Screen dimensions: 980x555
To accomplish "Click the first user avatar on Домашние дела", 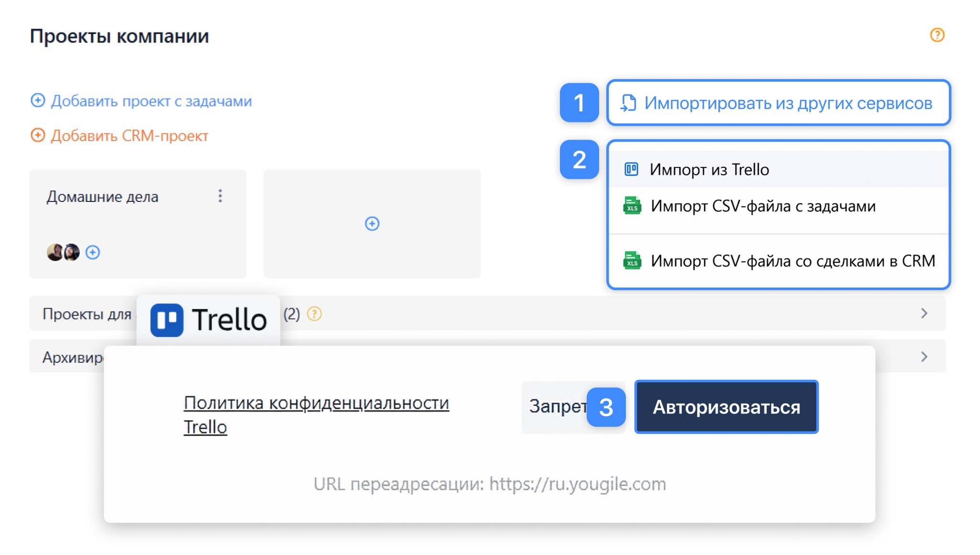I will point(55,252).
